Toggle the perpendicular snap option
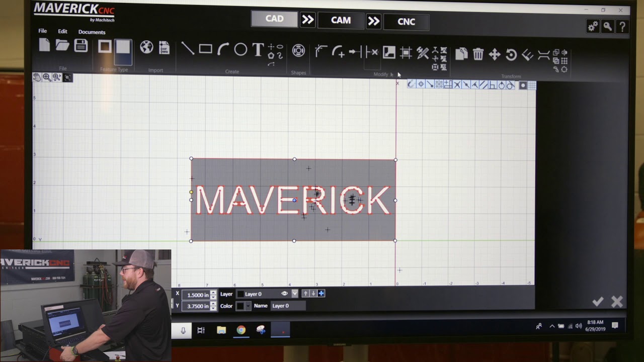The width and height of the screenshot is (644, 362). tap(493, 85)
